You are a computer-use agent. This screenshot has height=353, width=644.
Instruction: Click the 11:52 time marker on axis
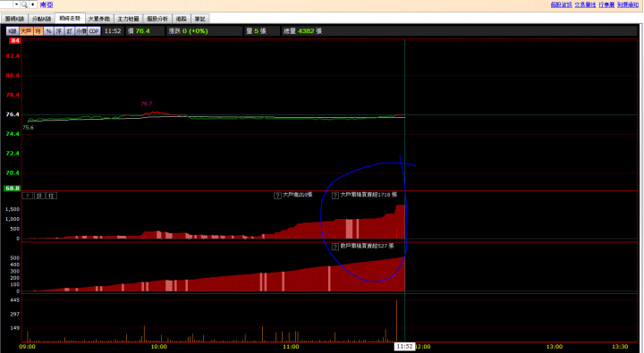(404, 347)
